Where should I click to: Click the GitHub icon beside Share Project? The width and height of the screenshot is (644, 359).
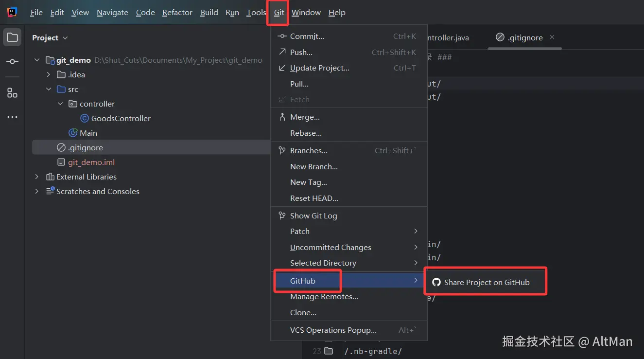tap(436, 282)
